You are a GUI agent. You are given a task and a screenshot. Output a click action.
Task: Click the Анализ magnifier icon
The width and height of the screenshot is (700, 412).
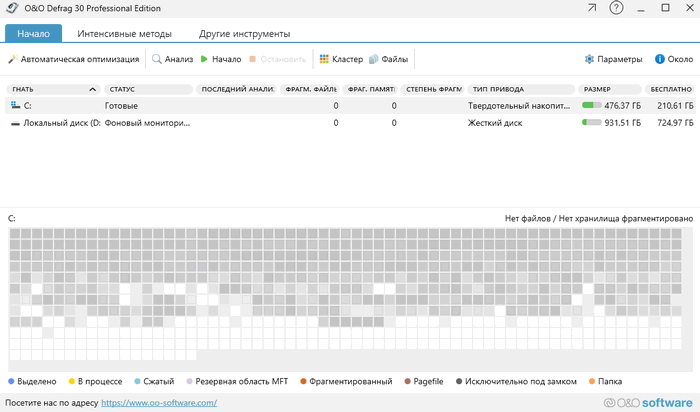157,59
